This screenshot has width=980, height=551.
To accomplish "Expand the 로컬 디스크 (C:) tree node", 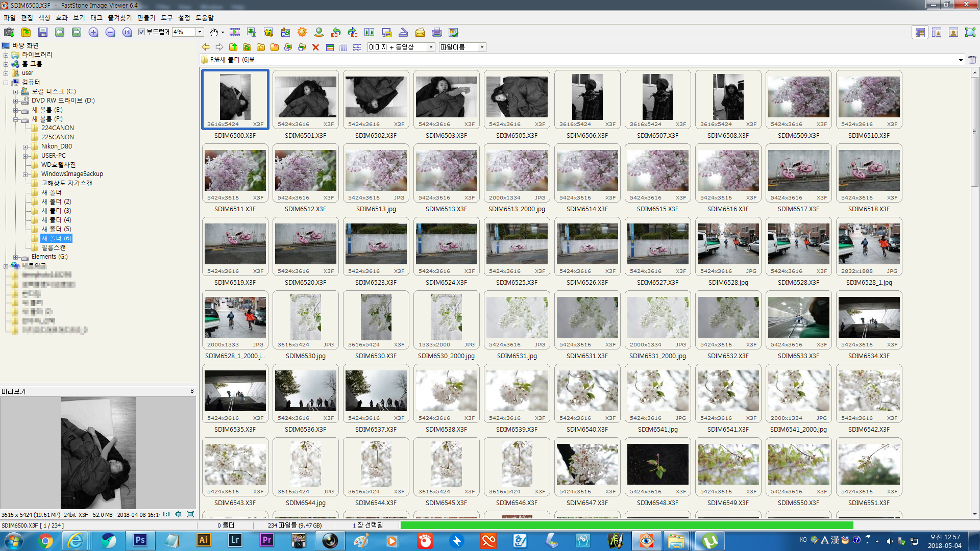I will [15, 92].
